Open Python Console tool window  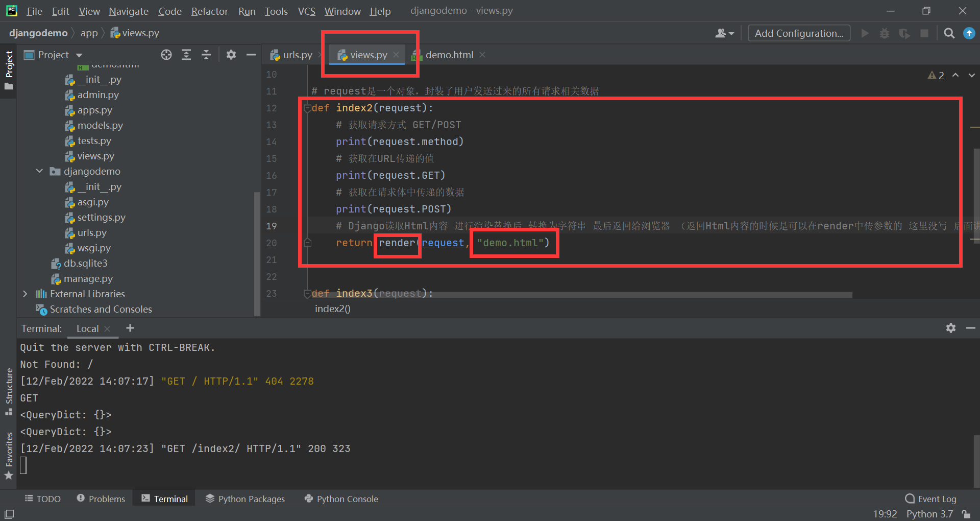tap(341, 499)
